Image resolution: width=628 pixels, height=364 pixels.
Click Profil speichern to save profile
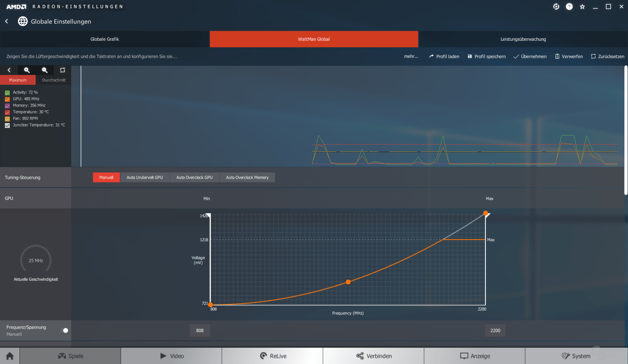click(486, 56)
